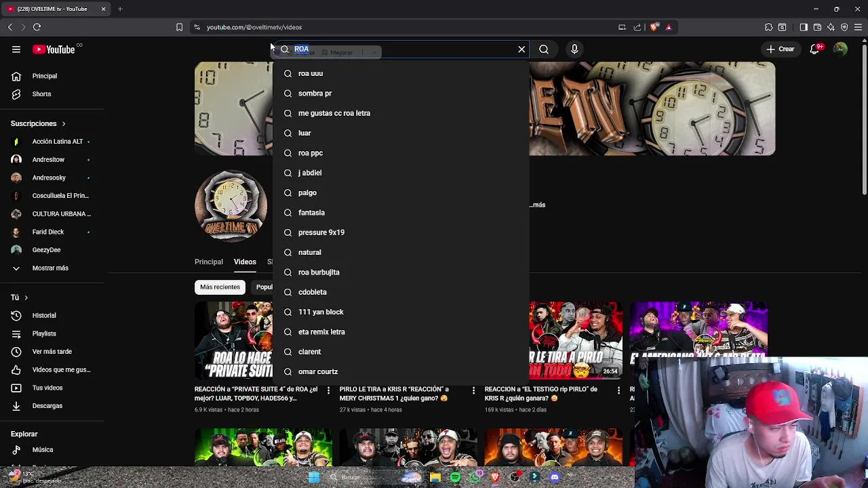Screen dimensions: 868x488
Task: Select the 'clarent' suggestion
Action: [401, 352]
